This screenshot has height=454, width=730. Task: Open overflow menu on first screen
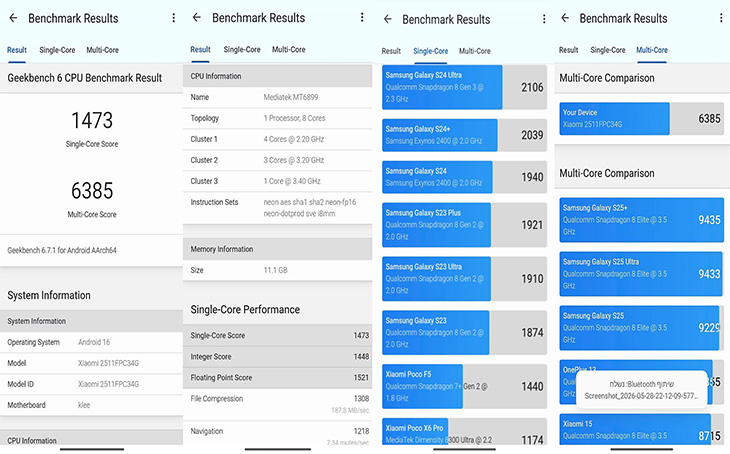pyautogui.click(x=174, y=18)
